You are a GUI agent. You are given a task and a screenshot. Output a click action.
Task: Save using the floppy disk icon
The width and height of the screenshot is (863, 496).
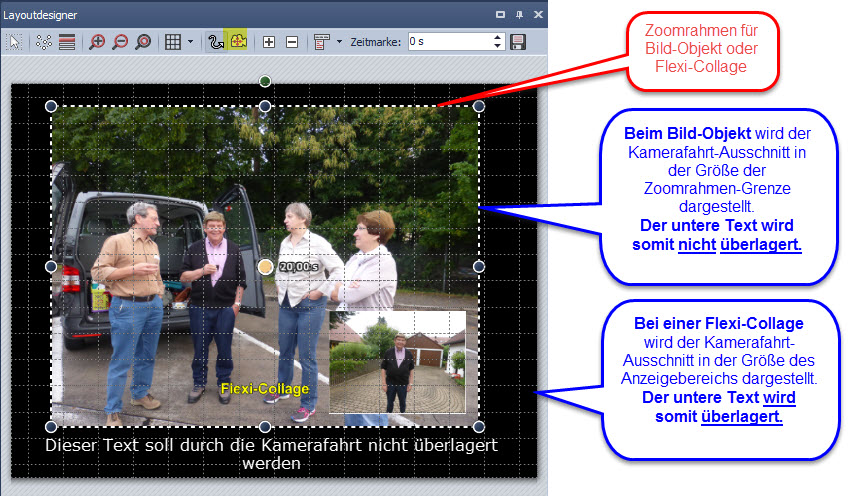(518, 42)
